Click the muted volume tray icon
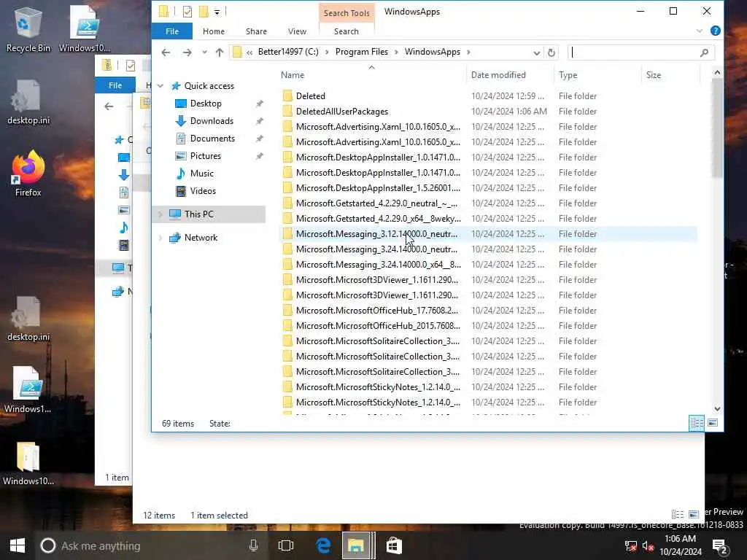Viewport: 747px width, 560px height. pos(648,546)
